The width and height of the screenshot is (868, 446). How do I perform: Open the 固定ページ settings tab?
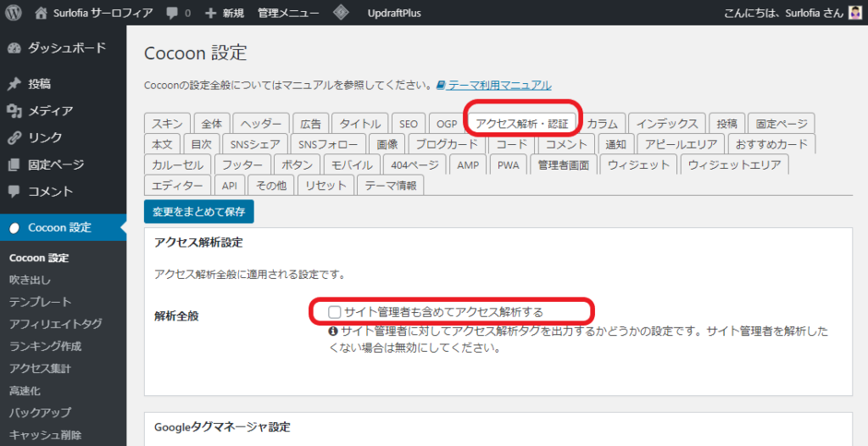pyautogui.click(x=782, y=124)
